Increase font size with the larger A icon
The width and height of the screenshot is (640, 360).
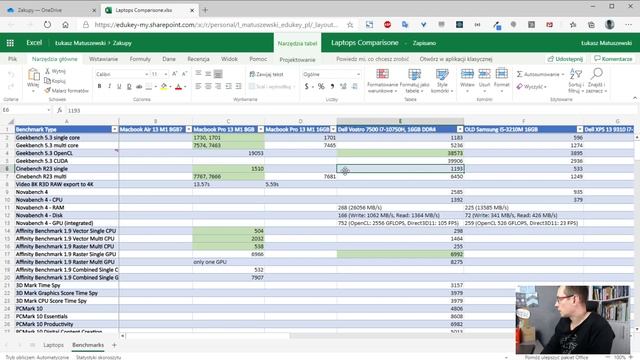pyautogui.click(x=175, y=74)
